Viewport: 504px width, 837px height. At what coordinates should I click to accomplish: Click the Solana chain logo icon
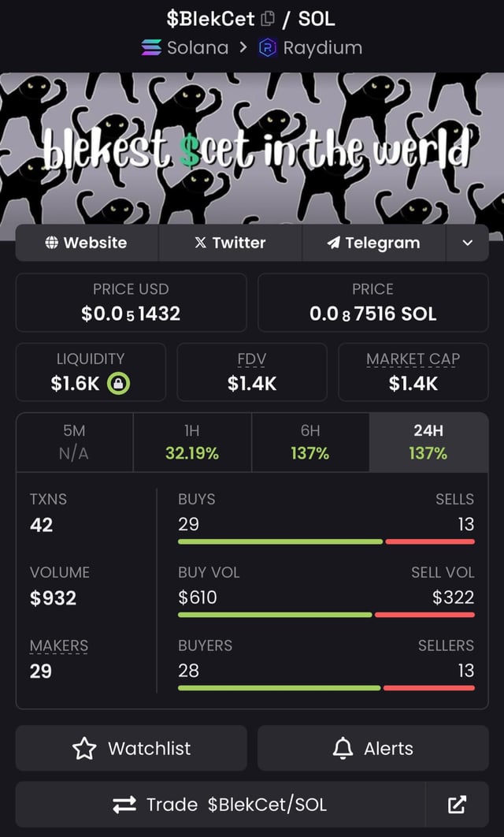[x=150, y=47]
